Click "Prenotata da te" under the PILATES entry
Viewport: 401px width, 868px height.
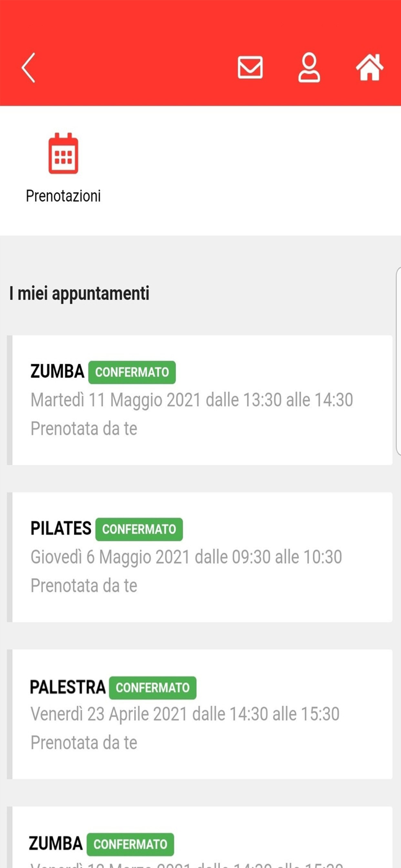(x=84, y=586)
